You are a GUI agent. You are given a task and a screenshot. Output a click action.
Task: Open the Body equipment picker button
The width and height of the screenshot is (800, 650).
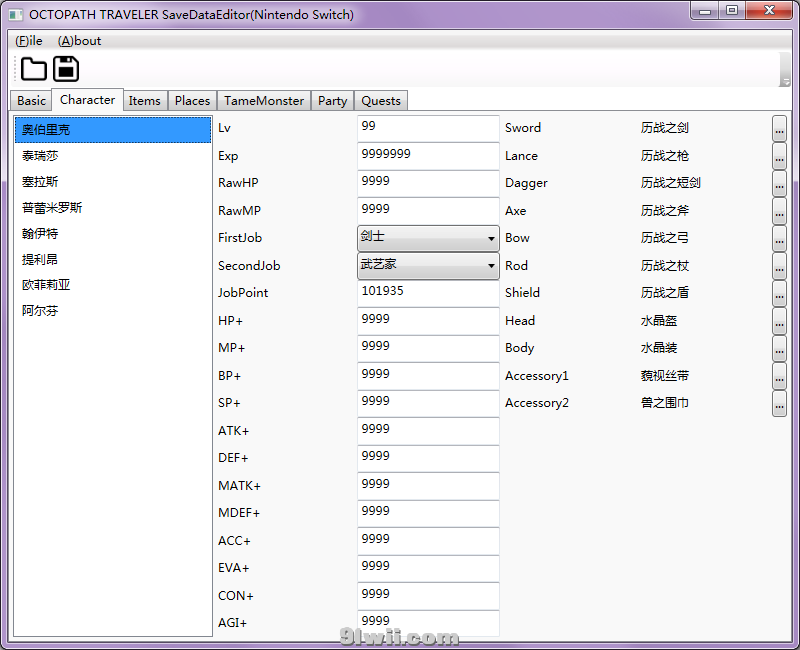(x=779, y=348)
